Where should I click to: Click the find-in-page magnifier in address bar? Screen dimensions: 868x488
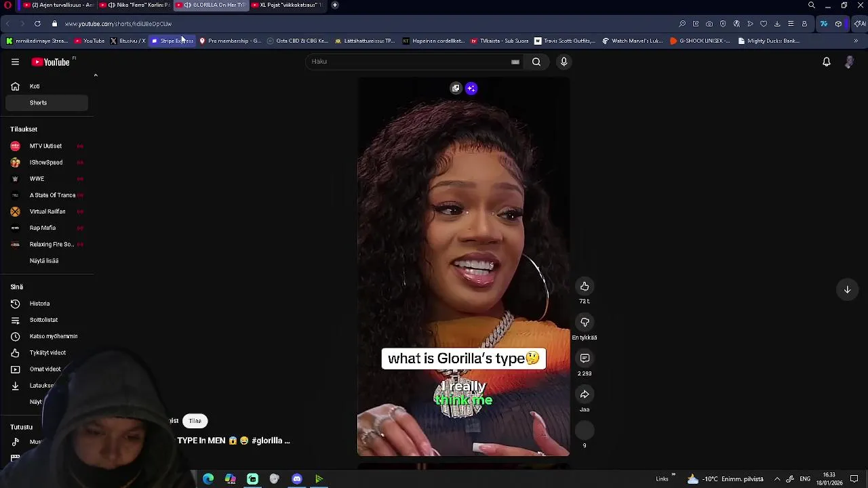coord(682,24)
